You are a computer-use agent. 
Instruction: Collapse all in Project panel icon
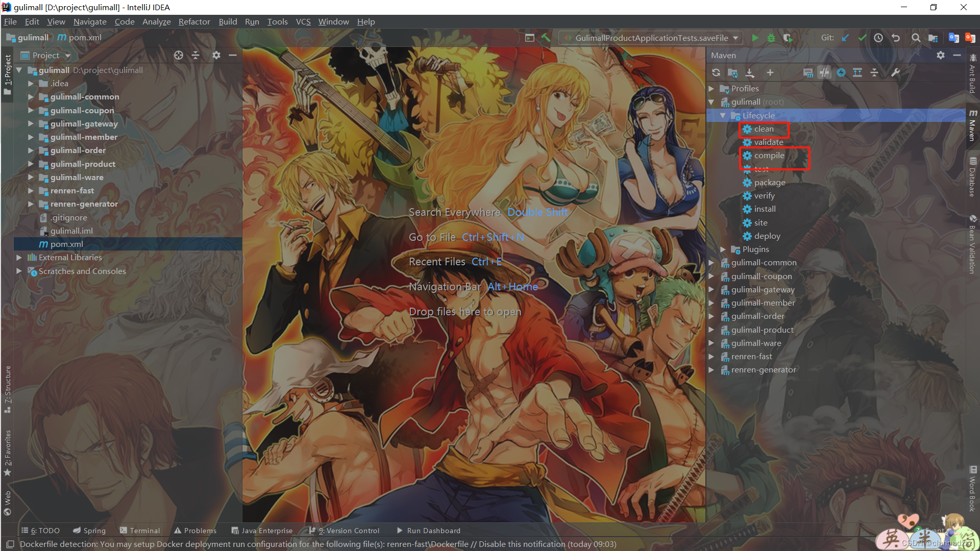coord(195,55)
